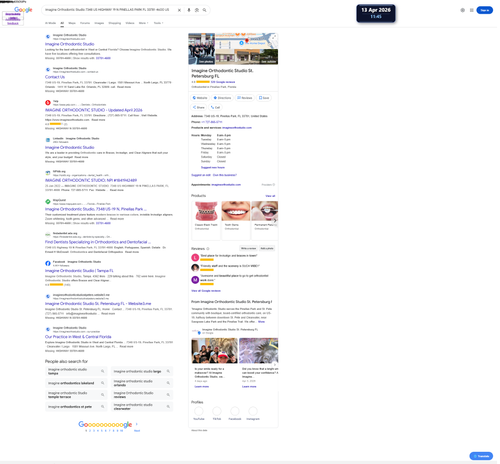Save the business with the Save button
The width and height of the screenshot is (500, 464).
click(x=264, y=98)
